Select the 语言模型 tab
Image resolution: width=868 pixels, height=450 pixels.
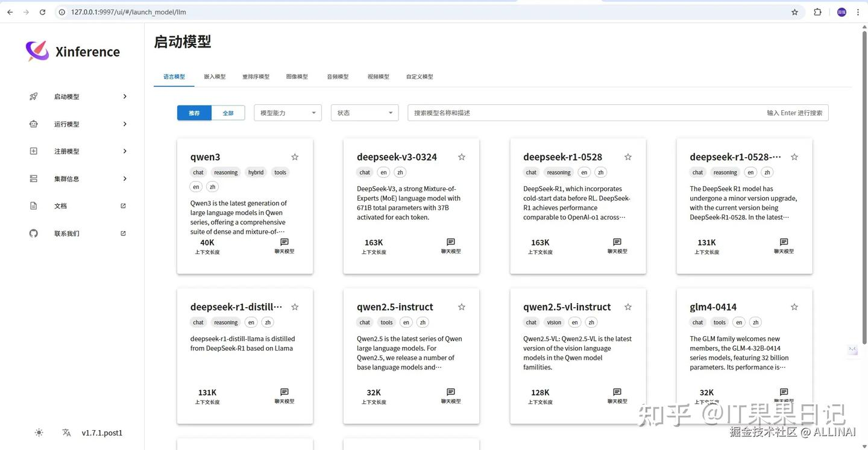[x=174, y=77]
